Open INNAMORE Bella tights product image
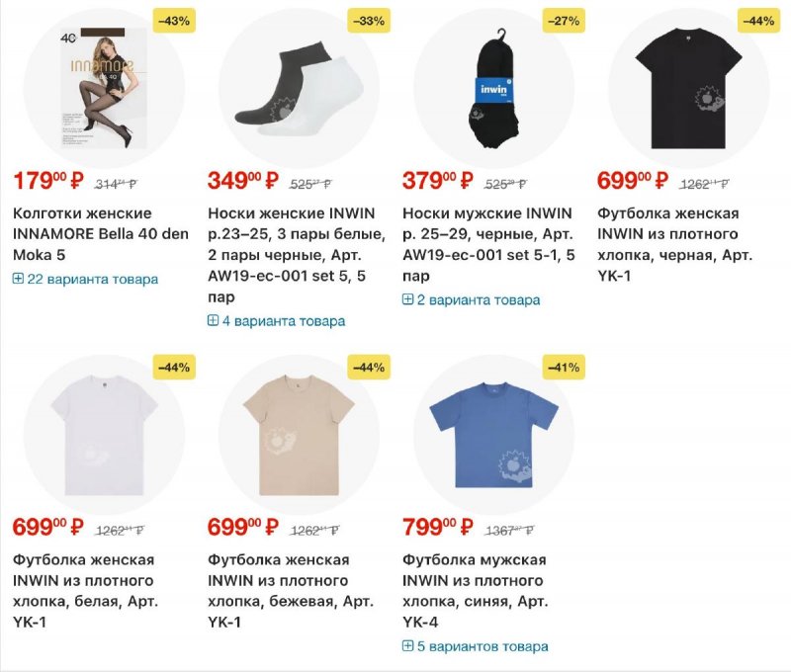 coord(104,87)
